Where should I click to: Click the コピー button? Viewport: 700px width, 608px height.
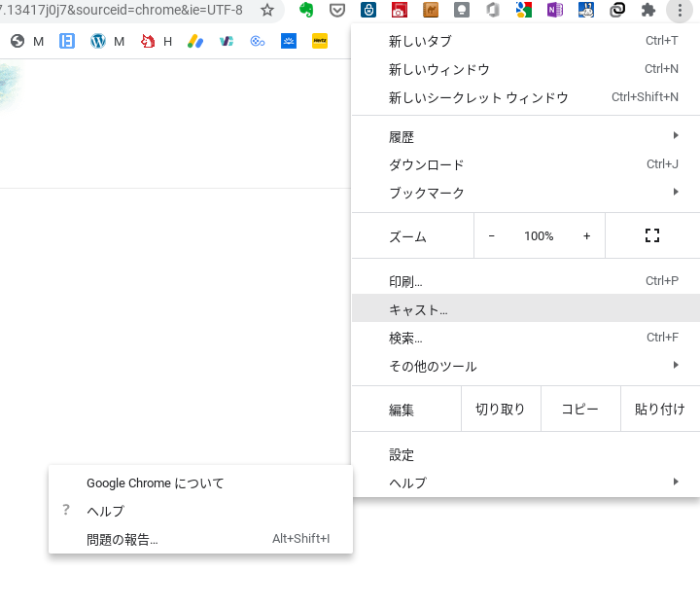click(580, 409)
